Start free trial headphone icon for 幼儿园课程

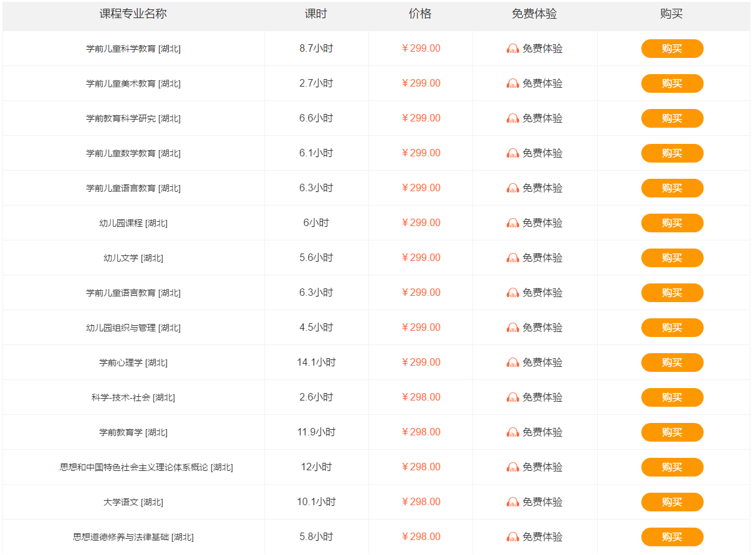pyautogui.click(x=513, y=223)
